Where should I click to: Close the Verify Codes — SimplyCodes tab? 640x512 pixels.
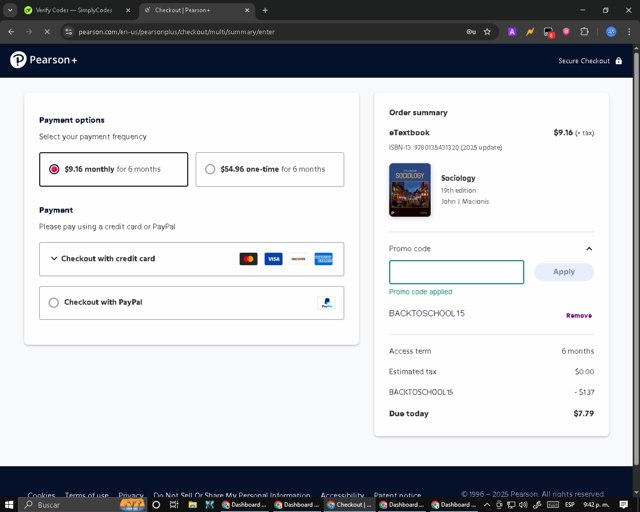[x=128, y=10]
